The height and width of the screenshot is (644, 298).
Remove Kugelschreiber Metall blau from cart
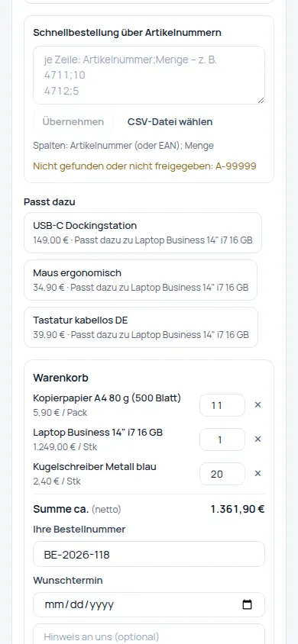(258, 474)
